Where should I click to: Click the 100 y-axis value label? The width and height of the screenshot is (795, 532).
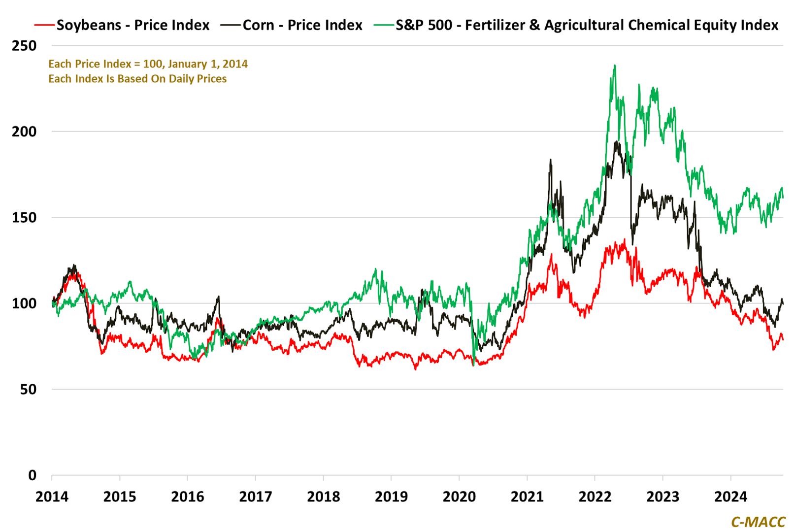(24, 303)
